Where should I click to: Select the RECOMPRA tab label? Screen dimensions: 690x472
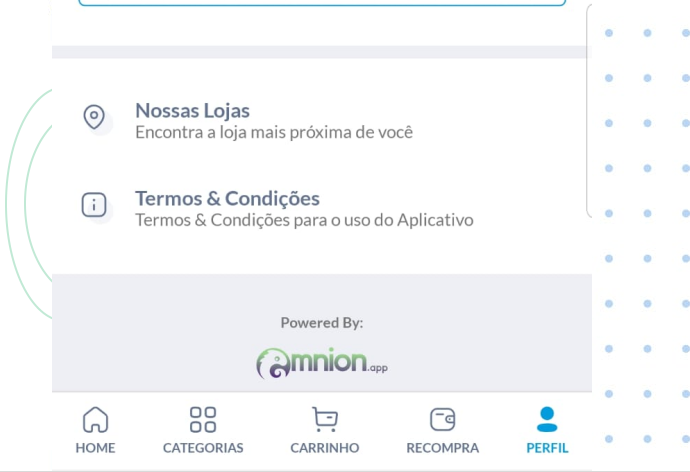point(443,448)
